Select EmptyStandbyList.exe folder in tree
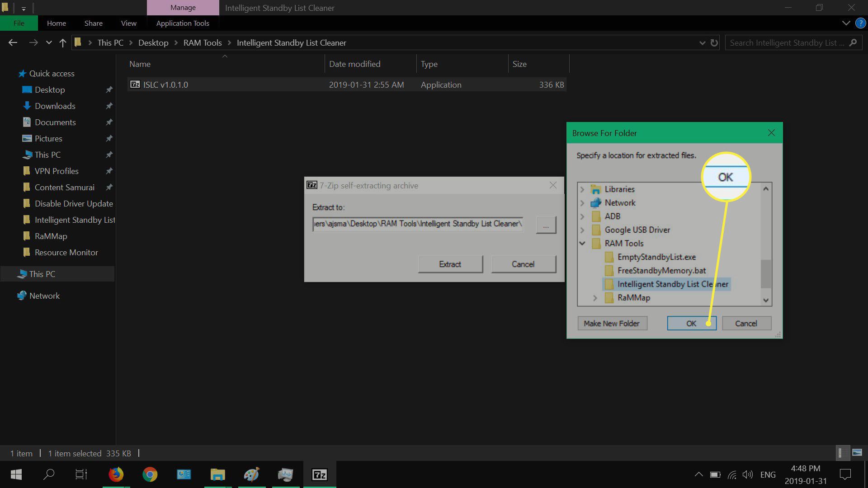Viewport: 868px width, 488px height. 656,257
